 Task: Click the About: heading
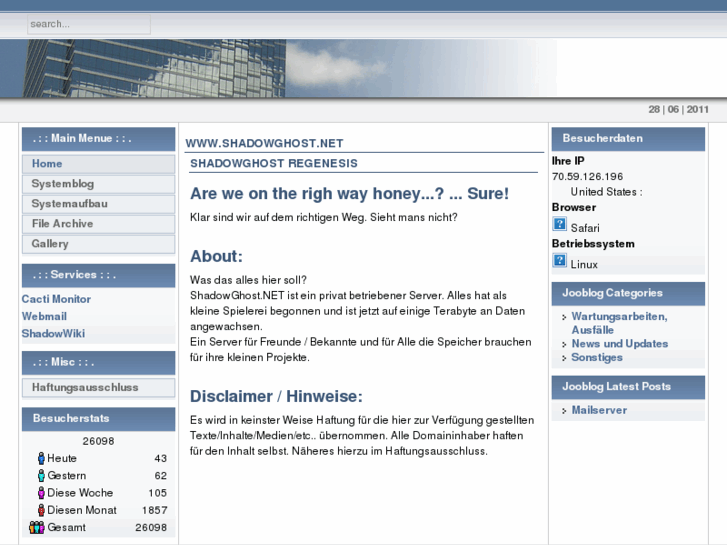coord(216,256)
